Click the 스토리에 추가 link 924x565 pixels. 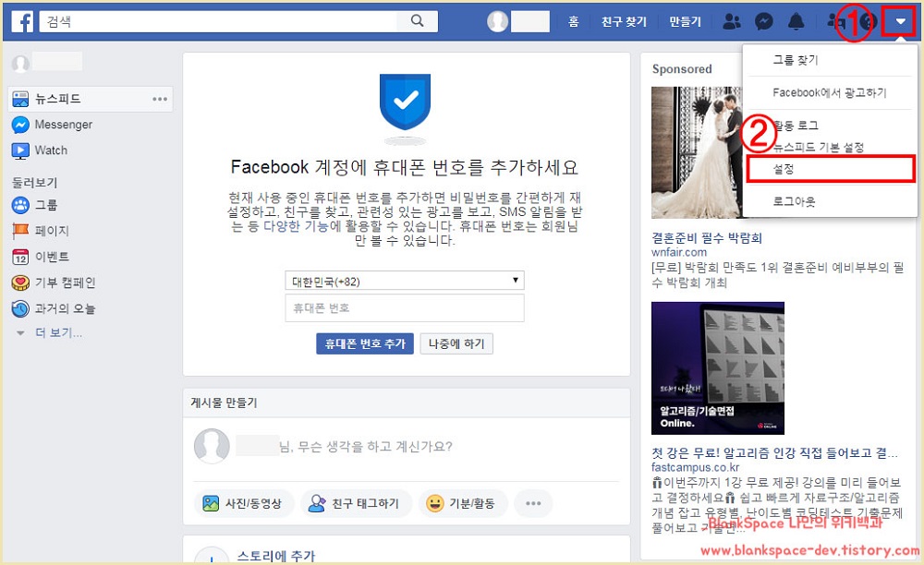[275, 556]
